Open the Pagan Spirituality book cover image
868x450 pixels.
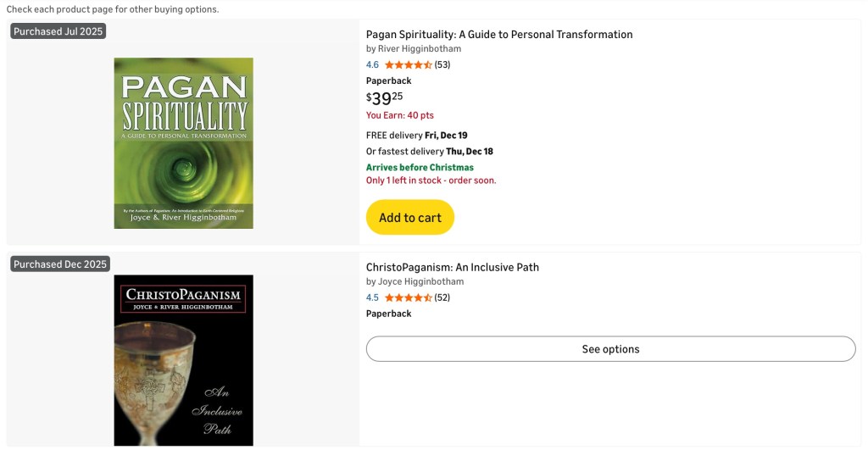[x=183, y=142]
